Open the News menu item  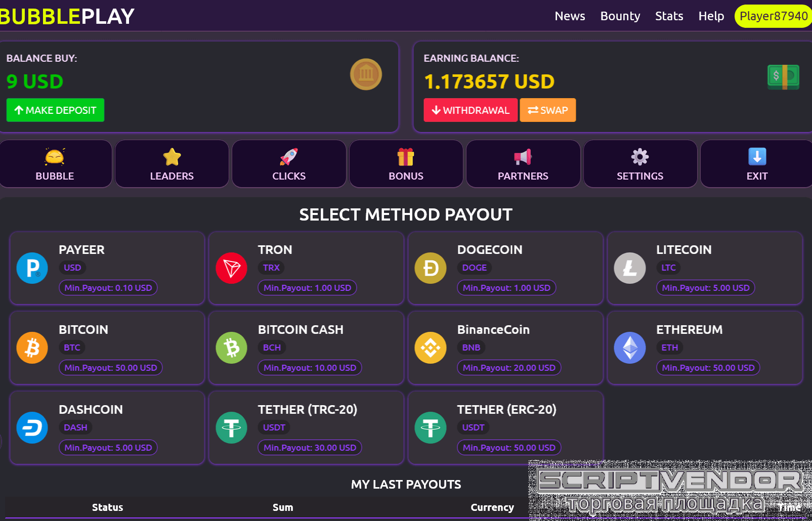[570, 16]
